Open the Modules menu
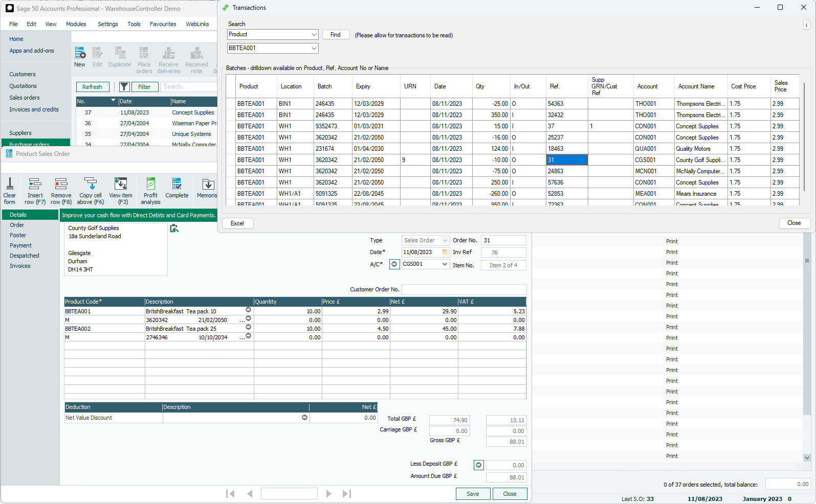The height and width of the screenshot is (504, 816). point(76,24)
